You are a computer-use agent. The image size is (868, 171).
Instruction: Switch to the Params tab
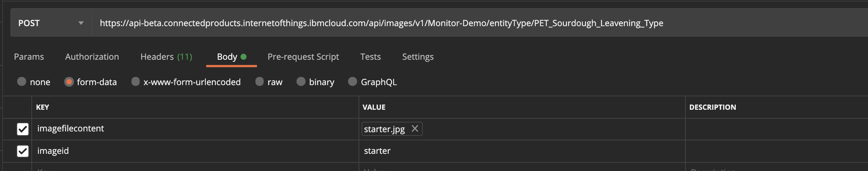click(x=29, y=57)
